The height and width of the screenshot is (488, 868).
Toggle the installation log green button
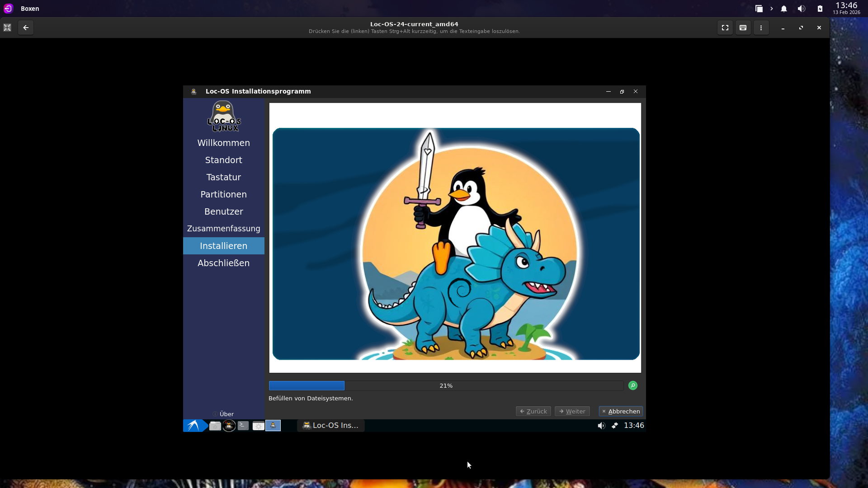click(x=633, y=385)
